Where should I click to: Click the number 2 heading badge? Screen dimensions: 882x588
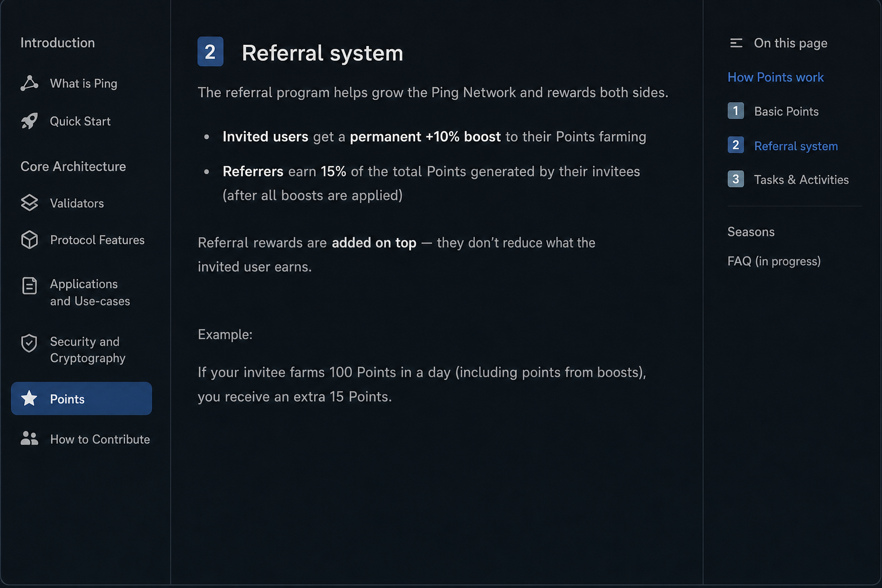coord(210,52)
